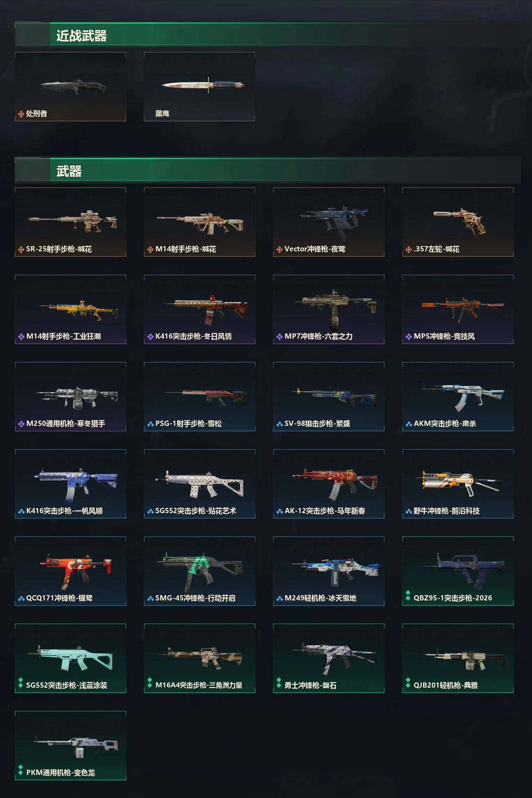
Task: Open the 近战武器 section header
Action: [x=268, y=34]
